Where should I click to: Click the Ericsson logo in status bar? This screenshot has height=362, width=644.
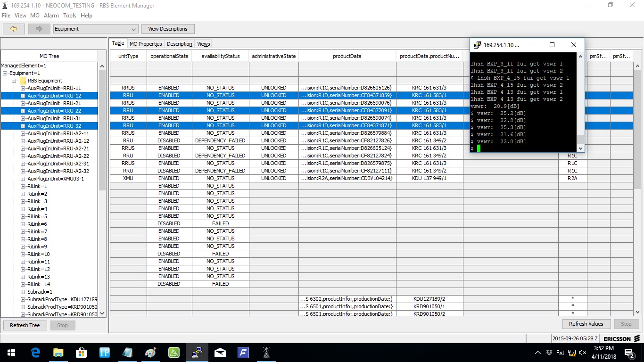(x=621, y=338)
